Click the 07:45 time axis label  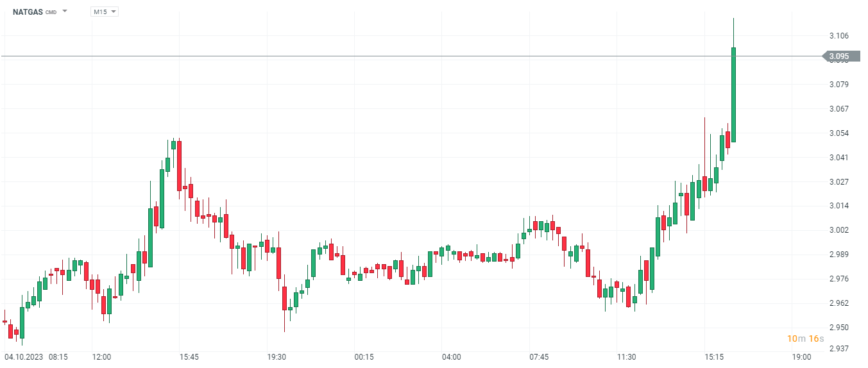[x=539, y=356]
